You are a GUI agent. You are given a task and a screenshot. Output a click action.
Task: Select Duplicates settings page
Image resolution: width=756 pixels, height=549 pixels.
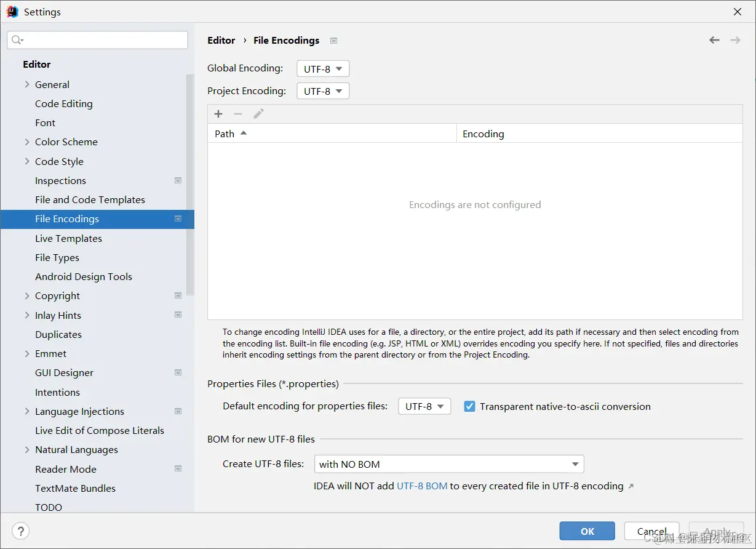click(x=58, y=334)
